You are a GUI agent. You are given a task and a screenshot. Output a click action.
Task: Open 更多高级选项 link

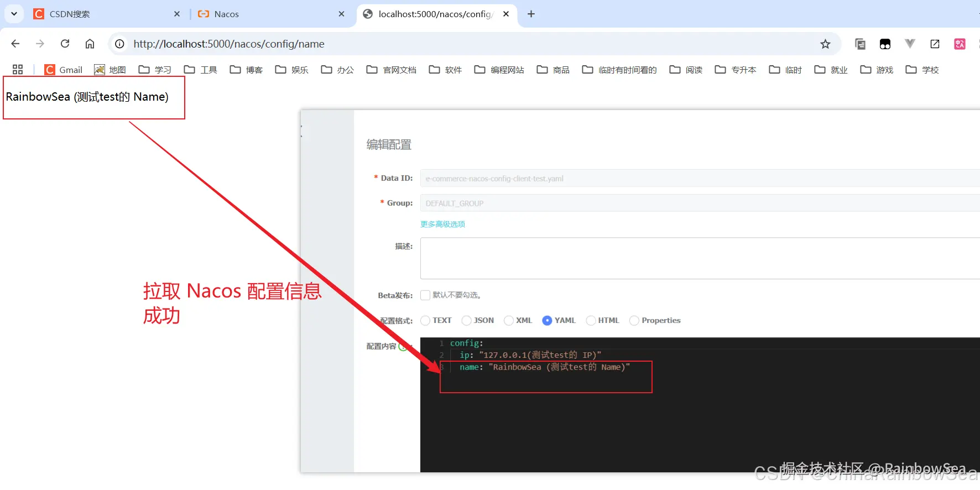tap(442, 224)
